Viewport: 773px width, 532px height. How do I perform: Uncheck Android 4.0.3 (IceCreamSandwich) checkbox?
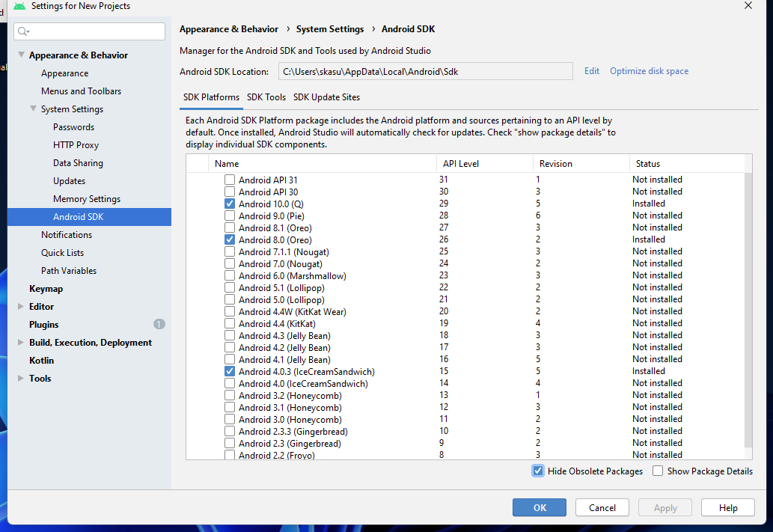pyautogui.click(x=230, y=371)
